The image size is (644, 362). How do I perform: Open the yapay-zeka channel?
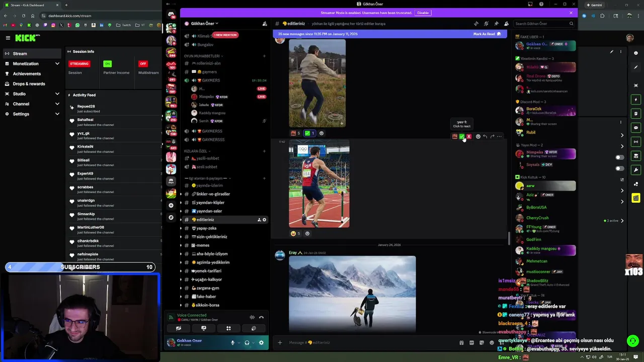(224, 228)
